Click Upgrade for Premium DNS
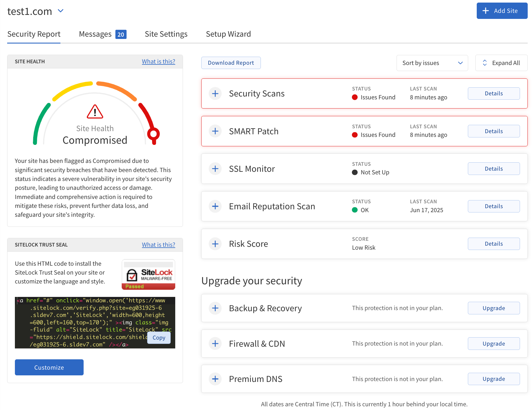532x410 pixels. pos(494,379)
